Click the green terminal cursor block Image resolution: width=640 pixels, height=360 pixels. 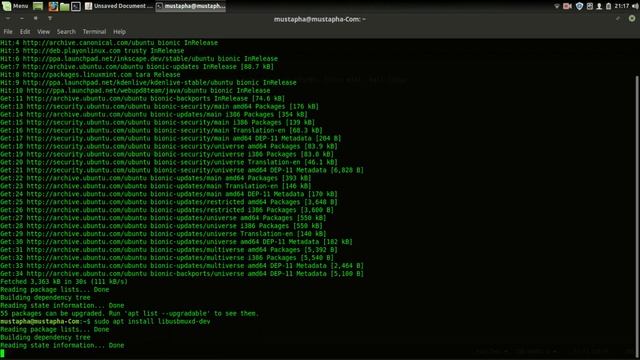tap(2, 353)
